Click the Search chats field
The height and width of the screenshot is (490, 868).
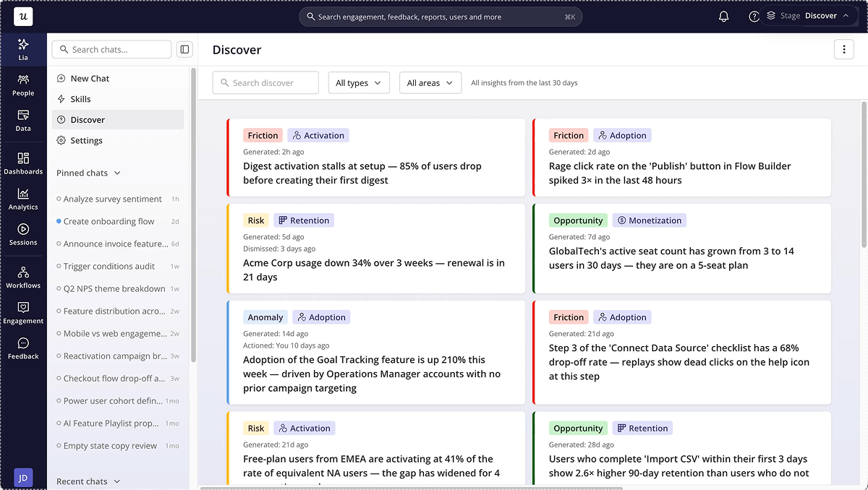pos(111,49)
